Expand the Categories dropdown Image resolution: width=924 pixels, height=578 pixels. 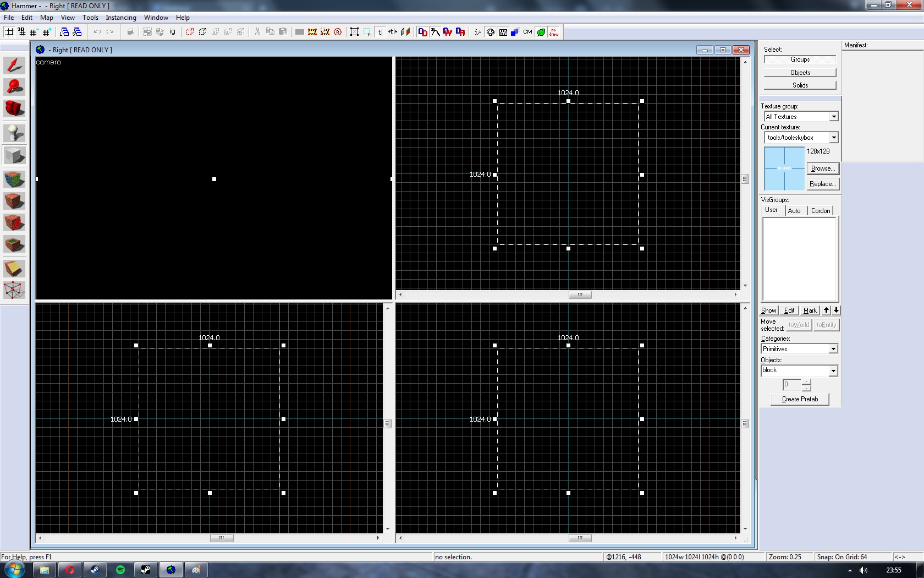(833, 349)
